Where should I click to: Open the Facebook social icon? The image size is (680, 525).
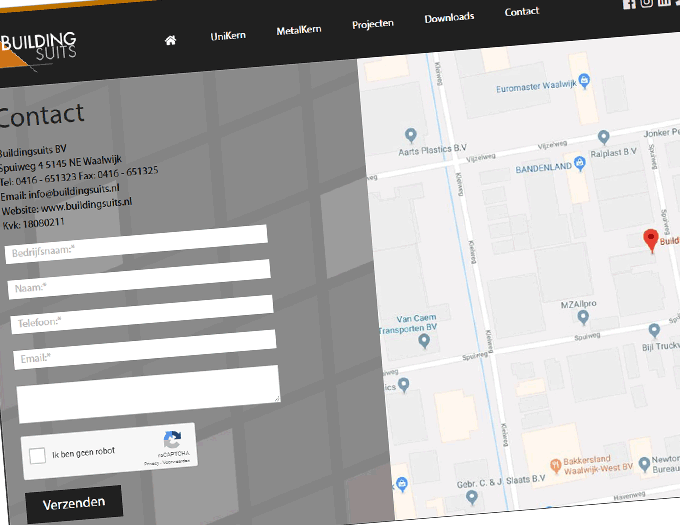click(629, 4)
